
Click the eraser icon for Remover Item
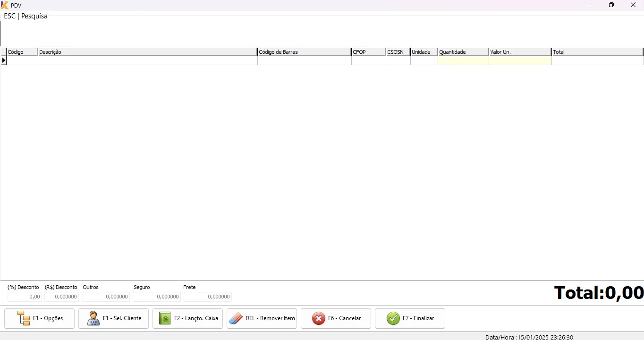[x=236, y=318]
